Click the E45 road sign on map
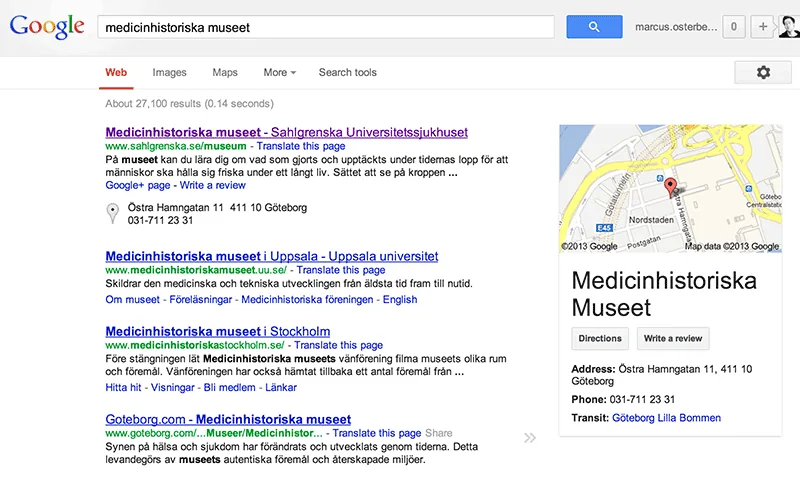 (x=604, y=228)
